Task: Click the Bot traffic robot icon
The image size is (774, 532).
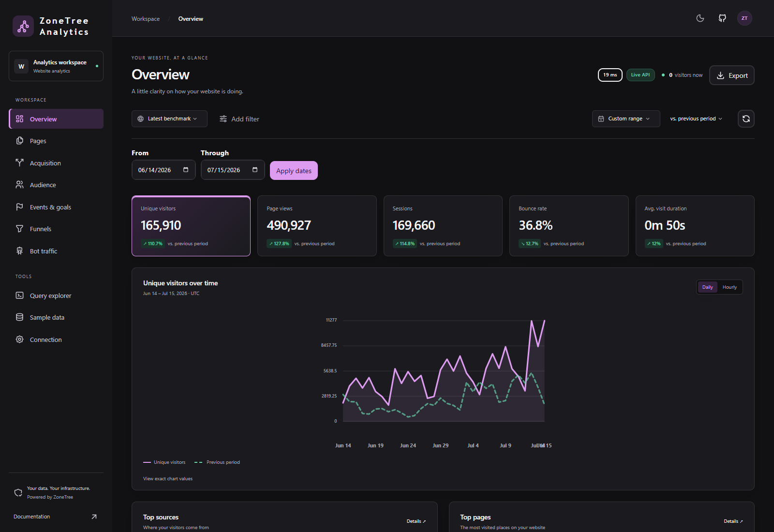Action: coord(20,251)
